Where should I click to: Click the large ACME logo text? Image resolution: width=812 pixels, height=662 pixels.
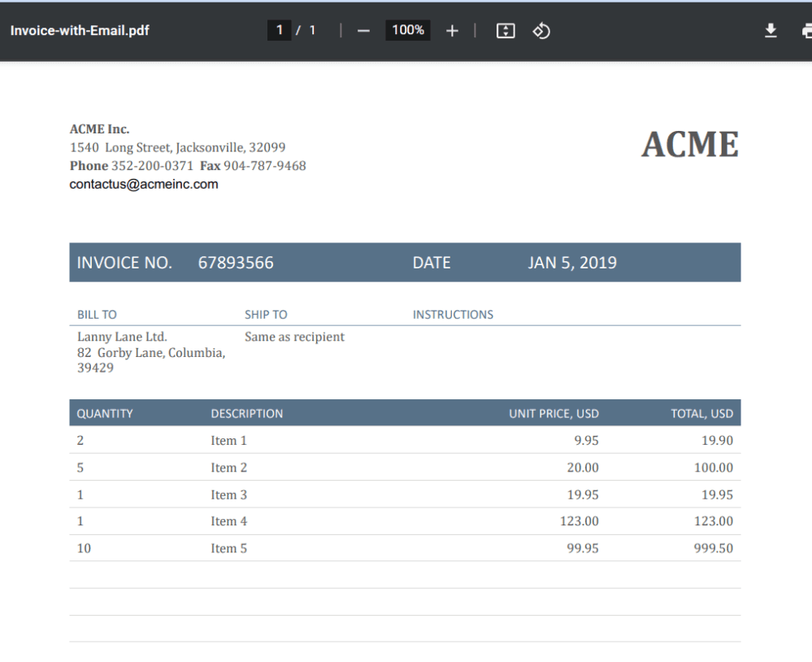[689, 146]
